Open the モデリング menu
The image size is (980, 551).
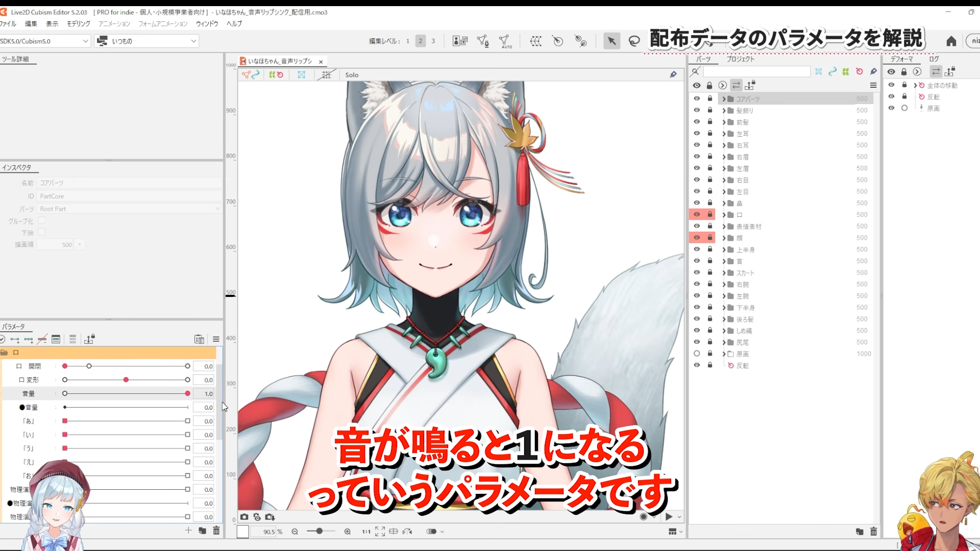click(78, 23)
